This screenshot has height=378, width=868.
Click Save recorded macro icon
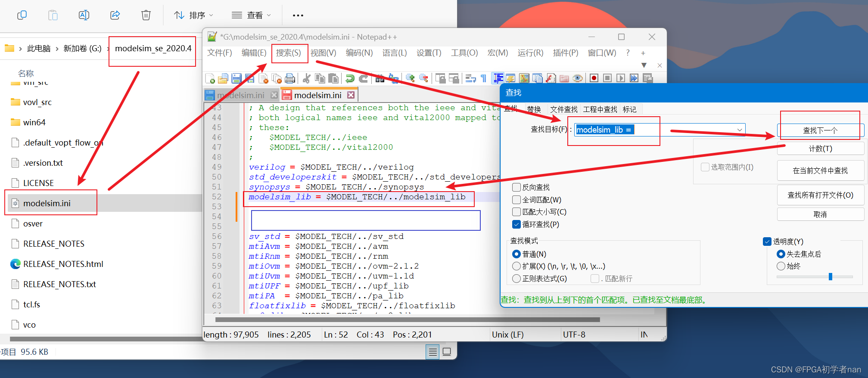[647, 78]
